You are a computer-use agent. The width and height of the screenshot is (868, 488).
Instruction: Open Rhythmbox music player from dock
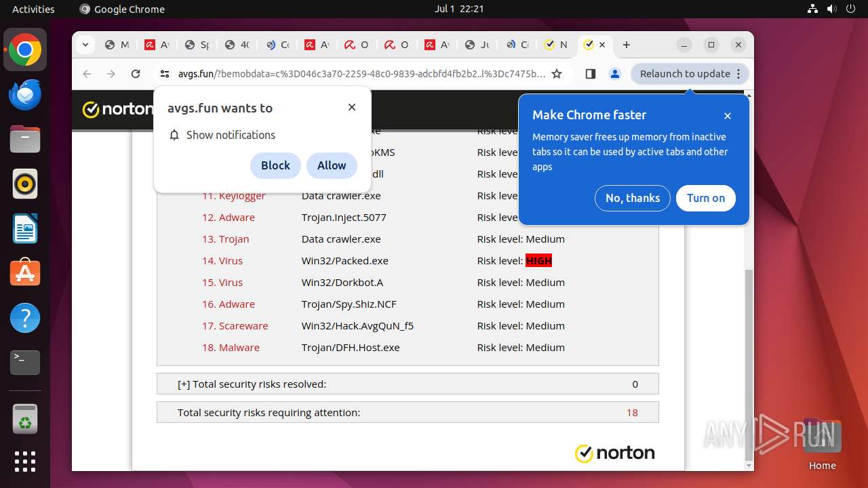point(25,184)
